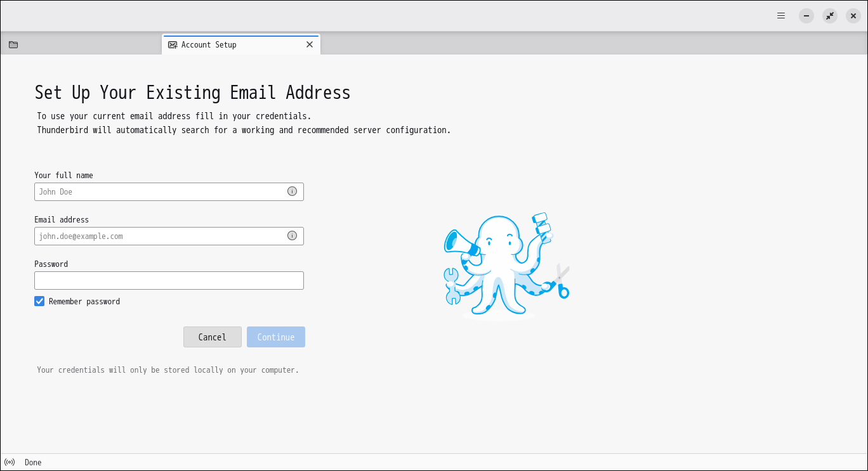The image size is (868, 471).
Task: Click the credentials stored locally notice text
Action: tap(168, 370)
